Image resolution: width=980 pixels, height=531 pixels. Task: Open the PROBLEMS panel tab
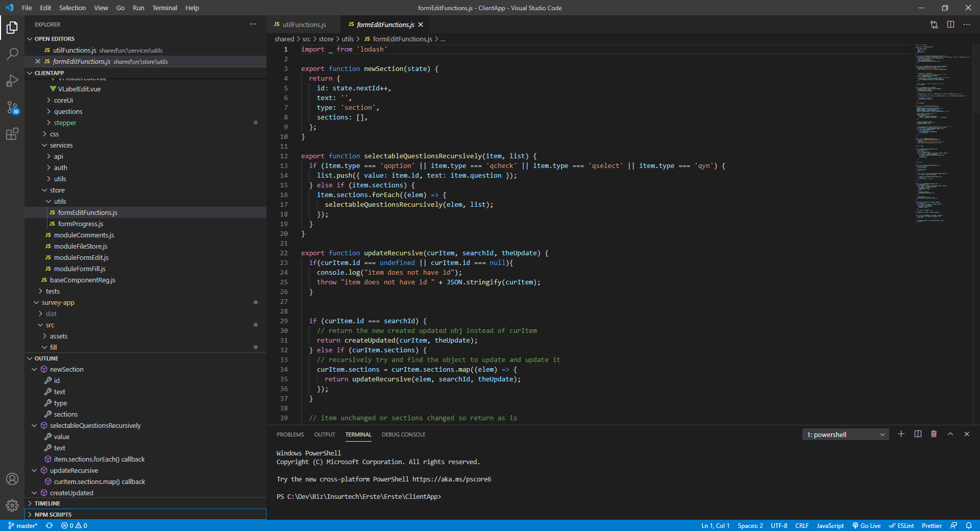290,435
